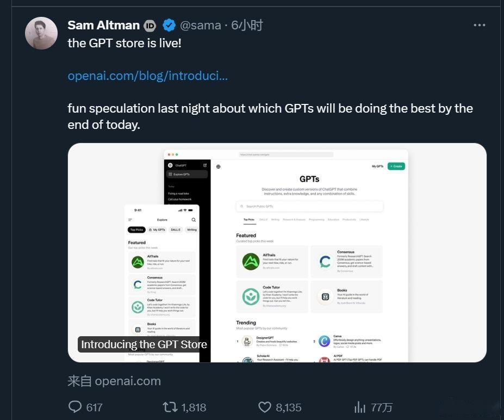Screen dimensions: 504x420
Task: Like the tweet with heart icon
Action: [264, 407]
